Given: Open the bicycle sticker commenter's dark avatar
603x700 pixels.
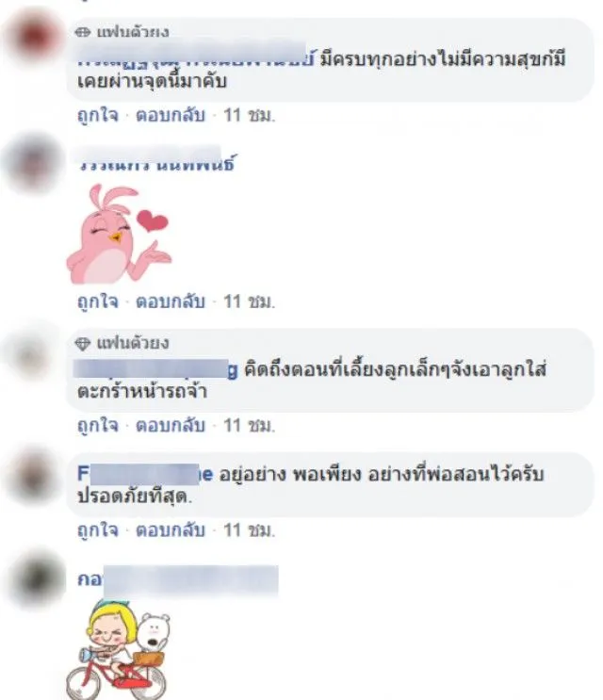Looking at the screenshot, I should point(38,579).
